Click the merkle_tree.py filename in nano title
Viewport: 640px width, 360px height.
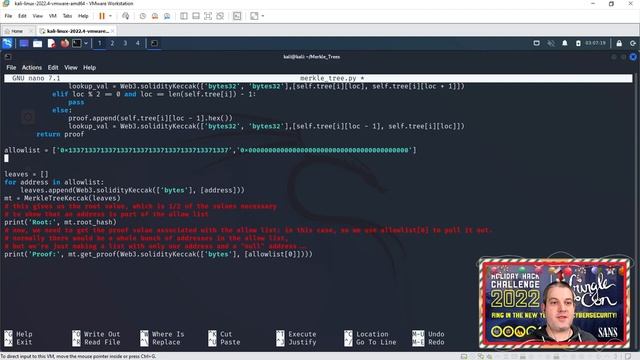328,78
